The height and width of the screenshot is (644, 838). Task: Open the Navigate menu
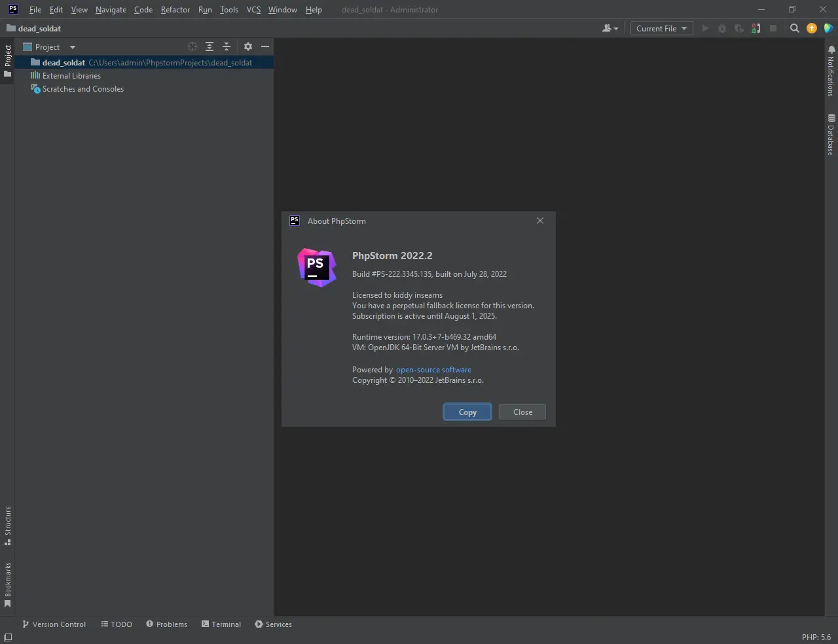click(111, 10)
